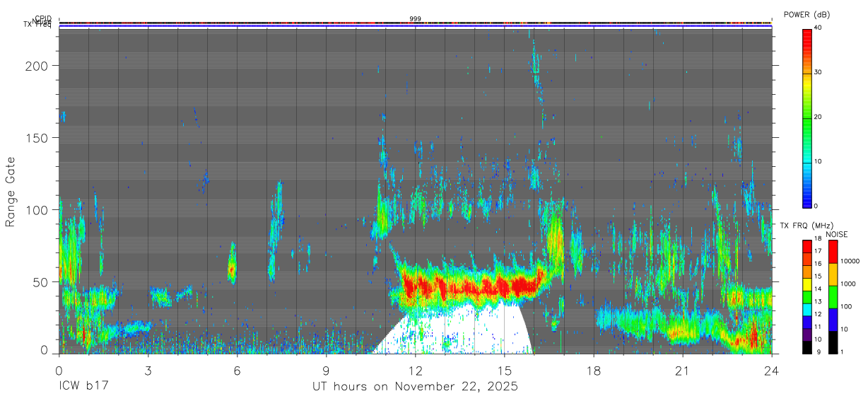
Task: Pick the red-orange 16-17 MHz frequency swatch
Action: [807, 260]
